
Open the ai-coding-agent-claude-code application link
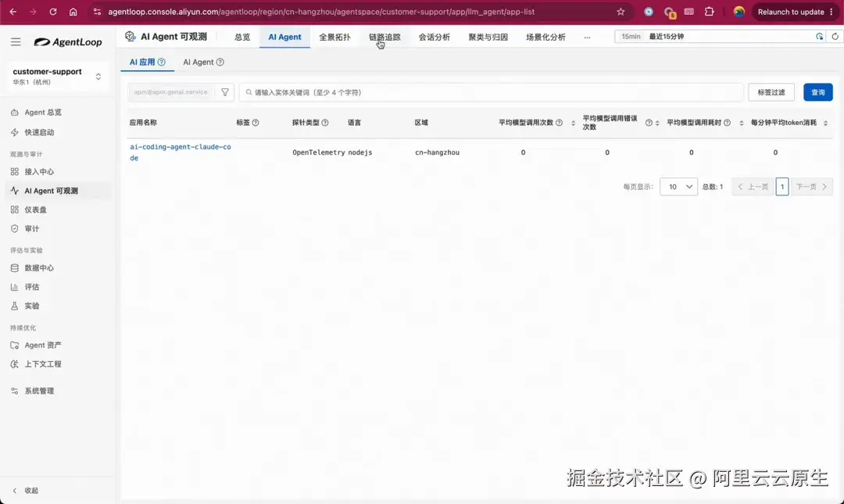(x=181, y=152)
